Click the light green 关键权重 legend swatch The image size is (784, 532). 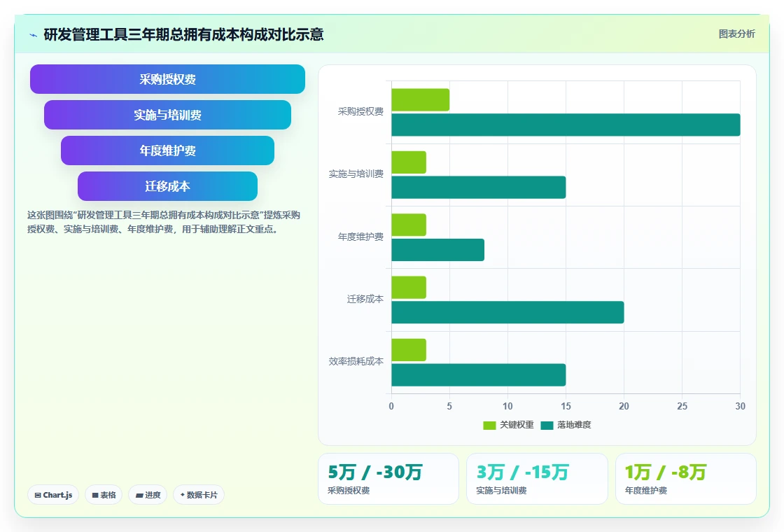(489, 426)
